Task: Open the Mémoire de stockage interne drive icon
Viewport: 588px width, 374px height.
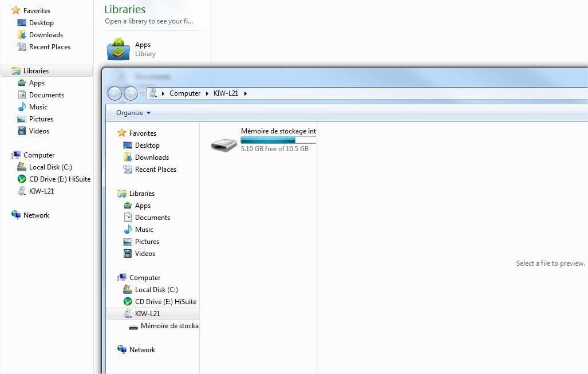Action: [223, 144]
